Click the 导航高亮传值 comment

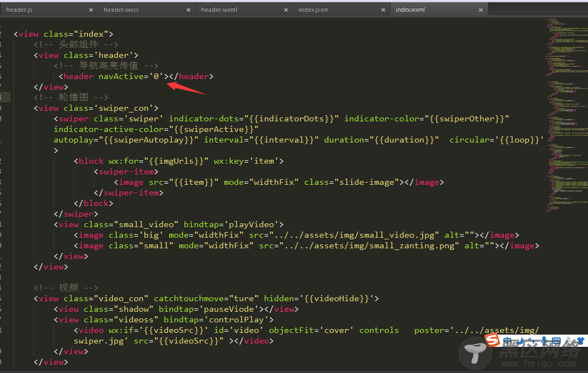[106, 66]
